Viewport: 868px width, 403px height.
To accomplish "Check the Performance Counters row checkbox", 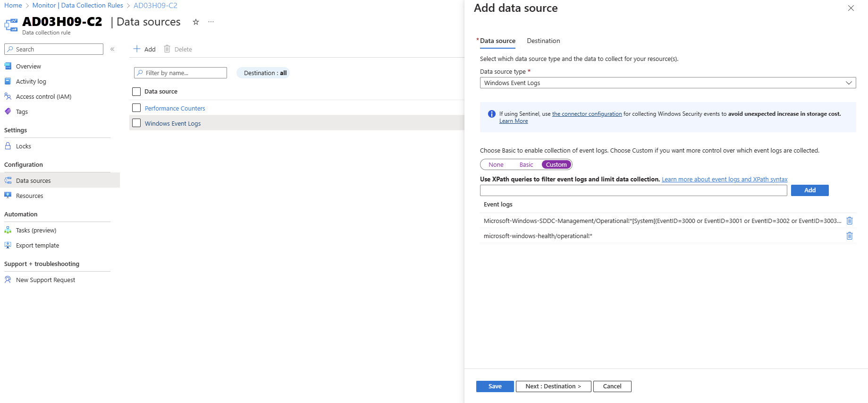I will click(136, 108).
